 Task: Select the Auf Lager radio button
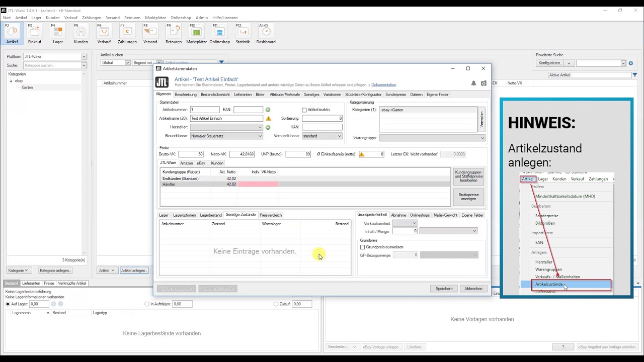(8, 304)
